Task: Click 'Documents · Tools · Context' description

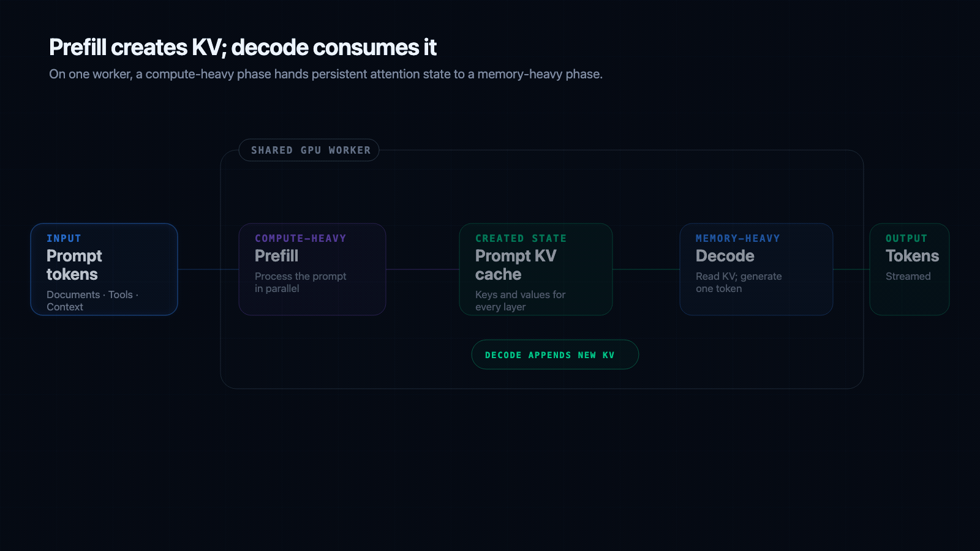Action: coord(92,301)
